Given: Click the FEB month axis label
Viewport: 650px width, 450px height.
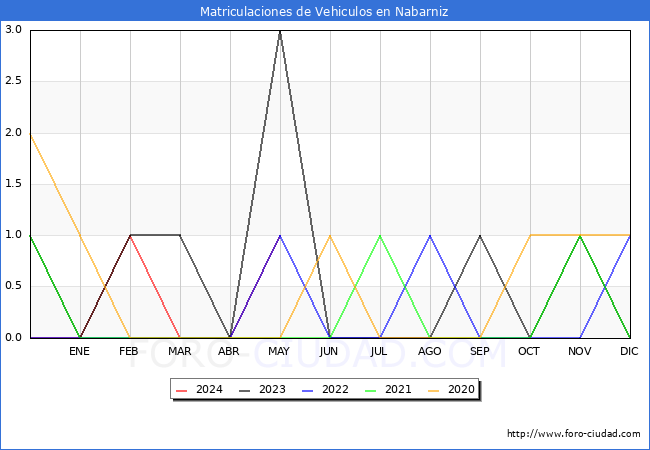Looking at the screenshot, I should pos(129,351).
